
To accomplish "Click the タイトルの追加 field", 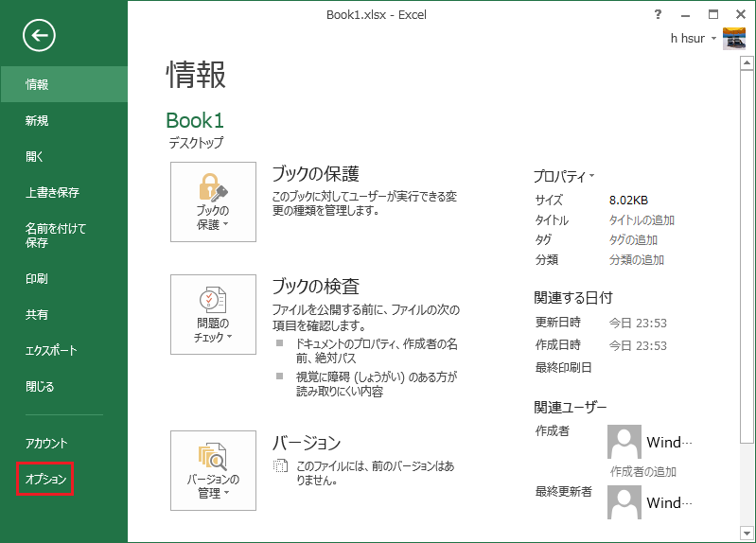I will coord(642,219).
